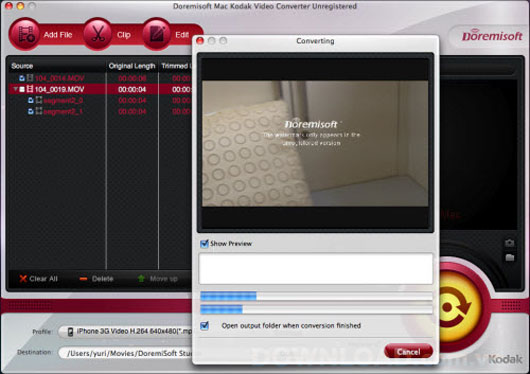This screenshot has width=530, height=374.
Task: Open the Edit pencil tool
Action: click(156, 34)
